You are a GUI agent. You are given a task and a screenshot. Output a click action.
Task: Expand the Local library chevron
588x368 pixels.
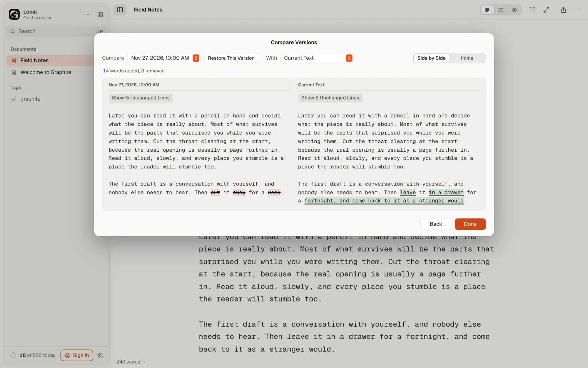pyautogui.click(x=88, y=14)
